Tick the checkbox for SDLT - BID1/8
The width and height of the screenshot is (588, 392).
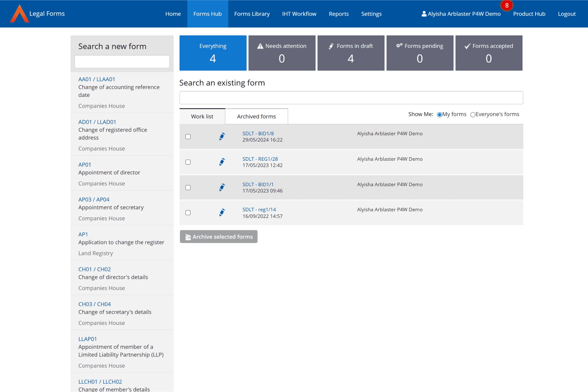click(188, 136)
